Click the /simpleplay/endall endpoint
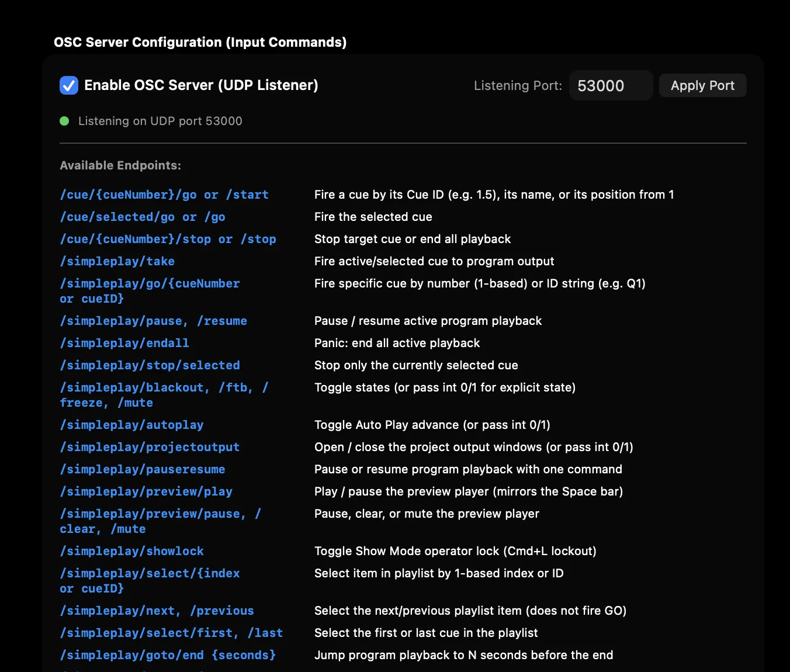 [x=124, y=343]
